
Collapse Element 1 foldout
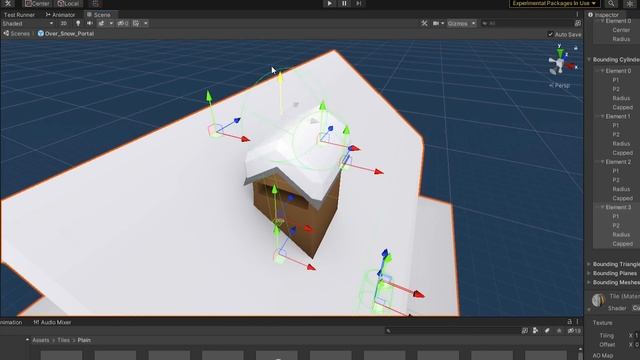602,116
